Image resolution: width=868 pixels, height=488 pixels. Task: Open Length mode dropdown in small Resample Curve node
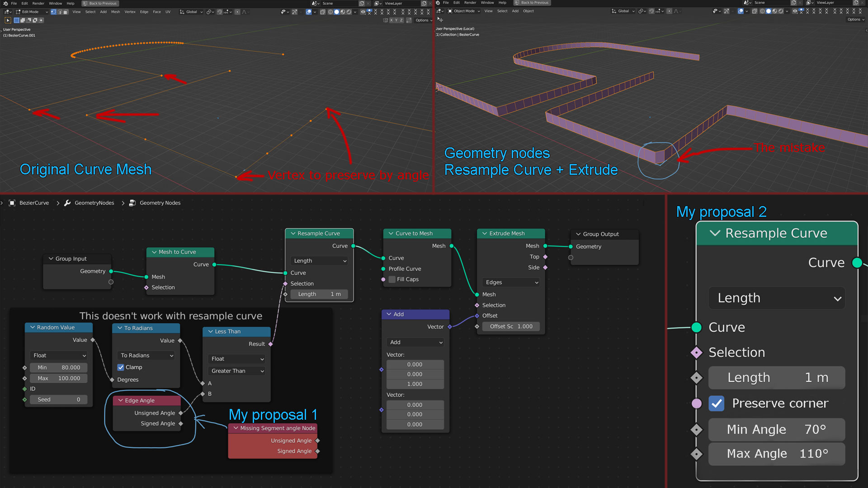click(x=320, y=261)
